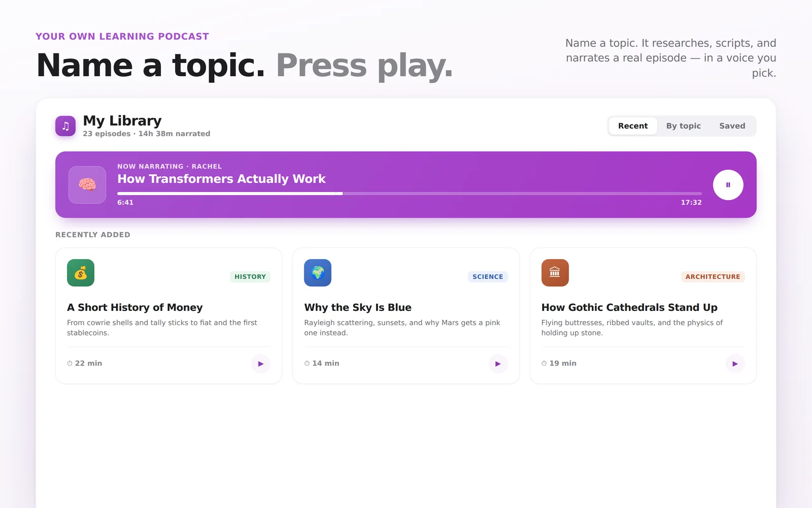The width and height of the screenshot is (812, 508).
Task: Click the RECENTLY ADDED section label
Action: coord(93,235)
